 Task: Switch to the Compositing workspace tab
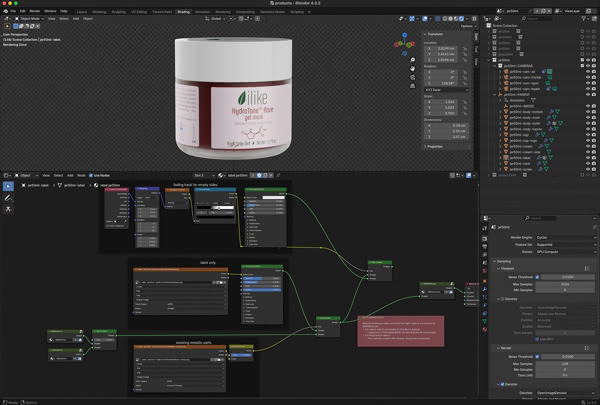[245, 11]
